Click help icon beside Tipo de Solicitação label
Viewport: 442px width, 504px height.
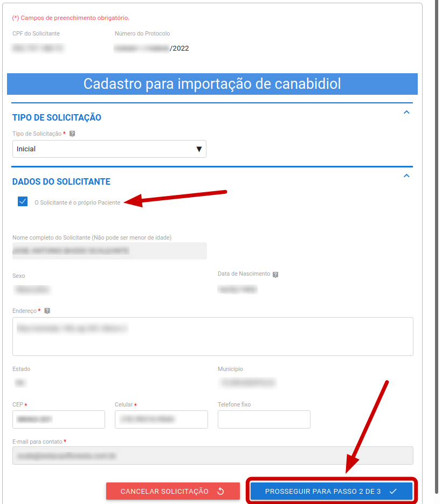[72, 134]
